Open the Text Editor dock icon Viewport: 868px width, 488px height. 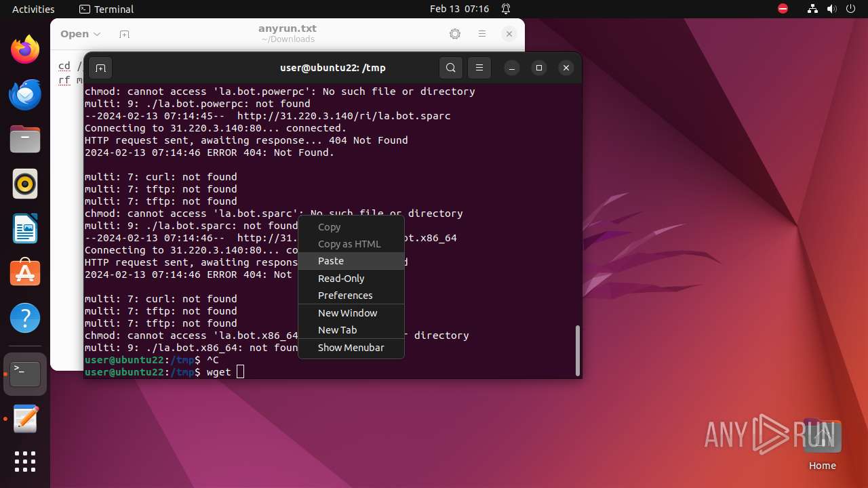pyautogui.click(x=25, y=419)
